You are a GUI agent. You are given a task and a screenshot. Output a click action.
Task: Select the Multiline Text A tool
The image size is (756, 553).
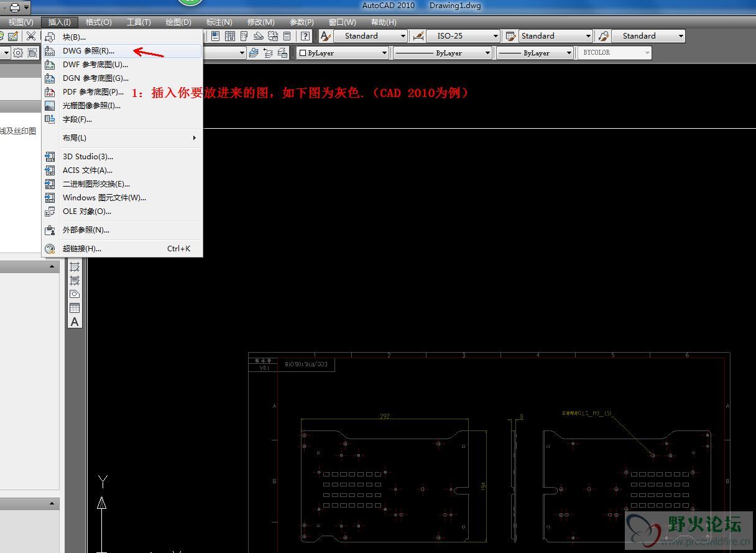[x=75, y=322]
